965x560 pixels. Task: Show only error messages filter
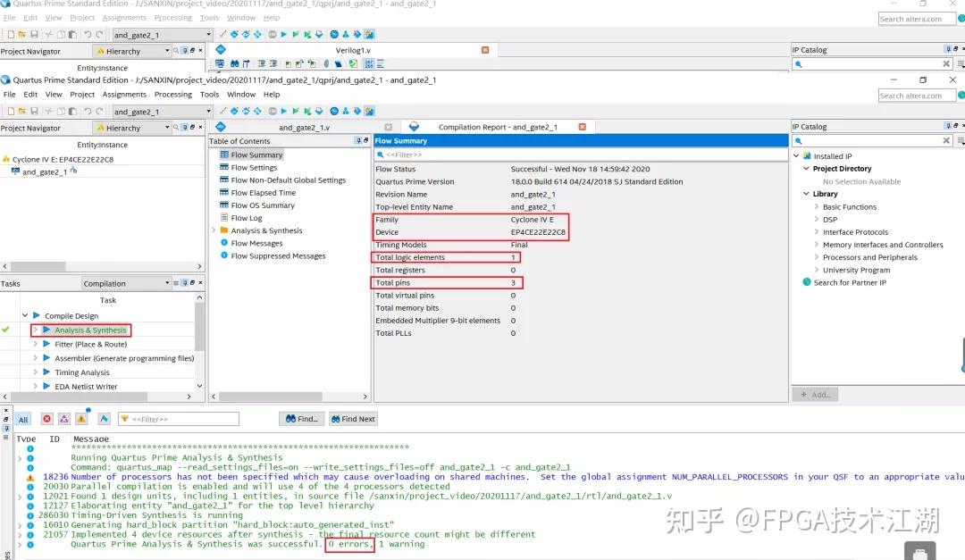coord(46,419)
